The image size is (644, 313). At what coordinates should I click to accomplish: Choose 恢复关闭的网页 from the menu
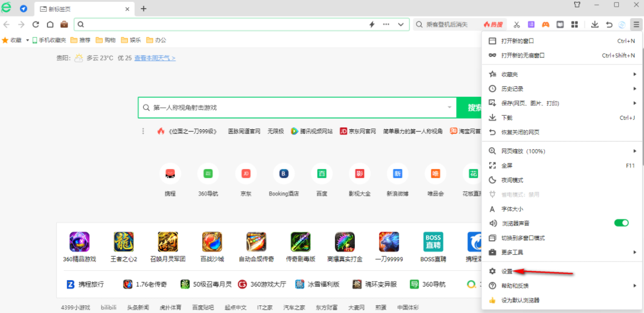562,132
